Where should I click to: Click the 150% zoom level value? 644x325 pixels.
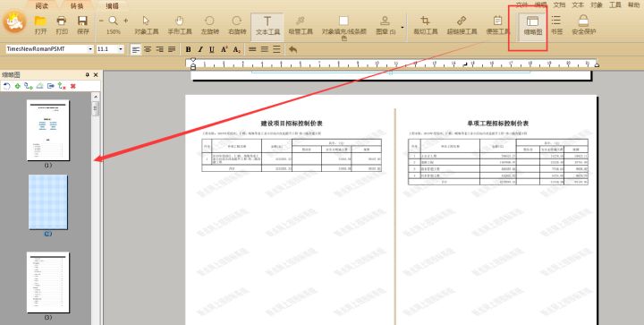click(x=114, y=31)
